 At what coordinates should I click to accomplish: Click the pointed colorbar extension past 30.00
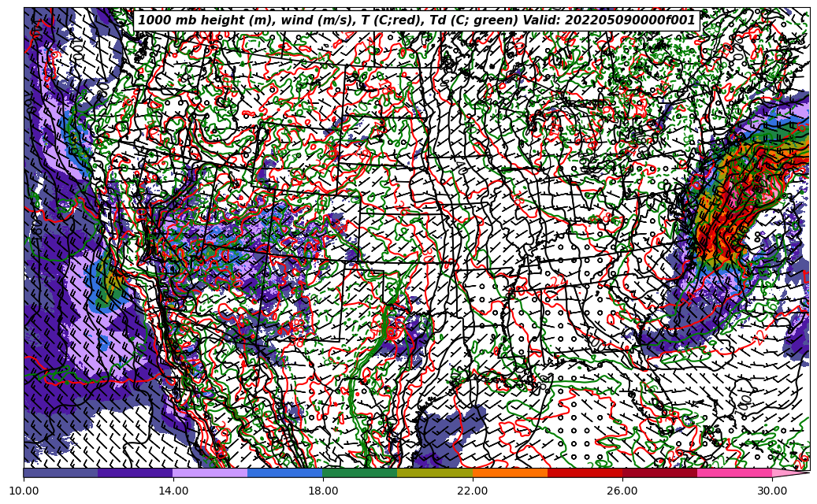pyautogui.click(x=790, y=473)
